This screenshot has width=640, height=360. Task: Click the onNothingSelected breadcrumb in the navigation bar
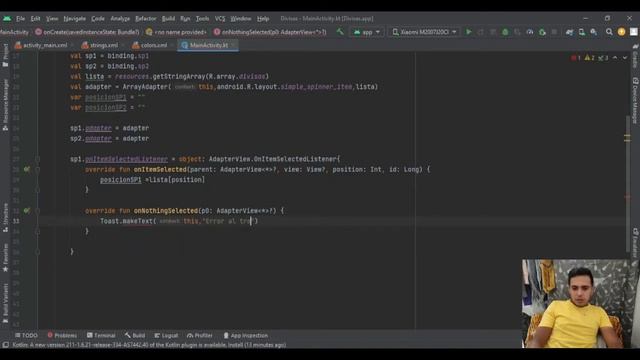pos(271,32)
